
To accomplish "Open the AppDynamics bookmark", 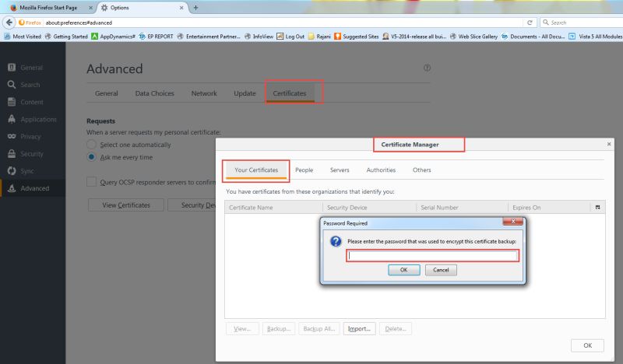I will coord(113,37).
